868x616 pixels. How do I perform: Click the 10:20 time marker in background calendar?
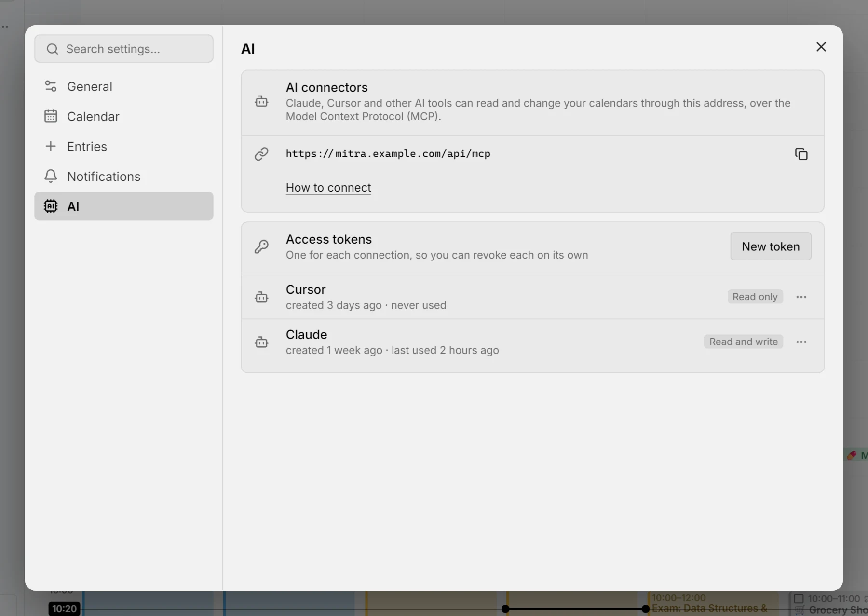[65, 608]
